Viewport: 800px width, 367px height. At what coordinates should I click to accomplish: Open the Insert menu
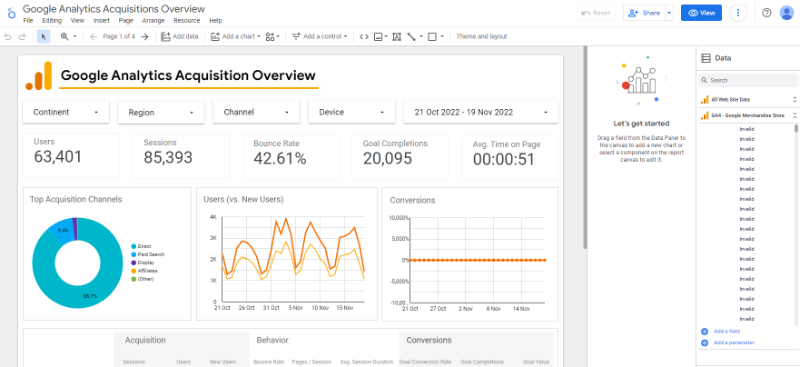[x=102, y=21]
